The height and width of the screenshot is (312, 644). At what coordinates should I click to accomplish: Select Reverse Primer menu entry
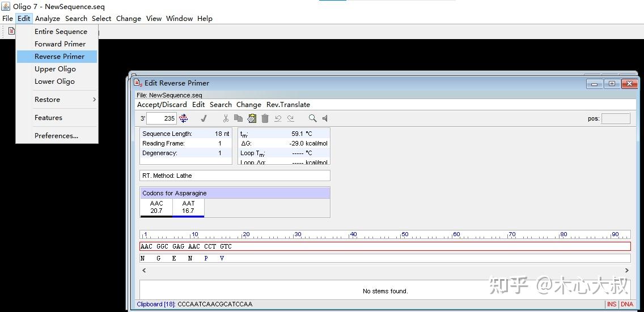tap(57, 57)
